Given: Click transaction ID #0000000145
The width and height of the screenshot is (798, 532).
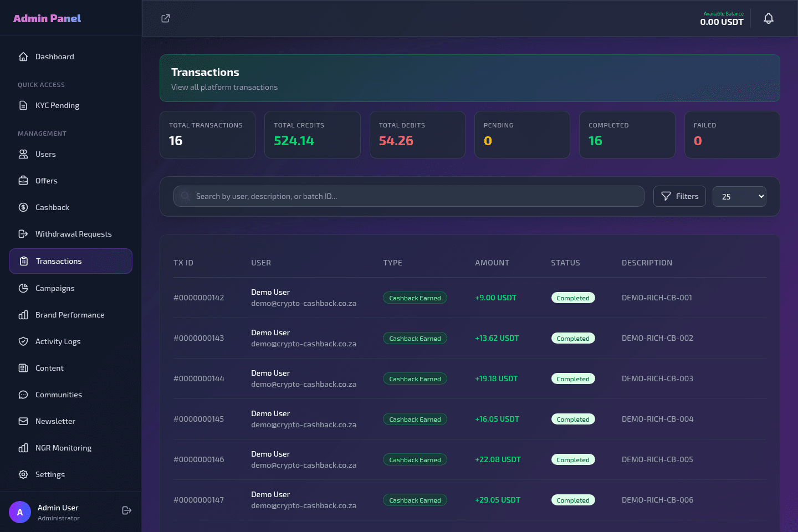Looking at the screenshot, I should click(x=199, y=419).
